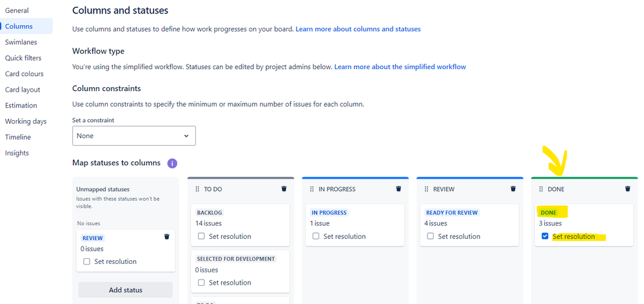Grab the drag handle of DONE column
The width and height of the screenshot is (644, 304).
[x=540, y=189]
